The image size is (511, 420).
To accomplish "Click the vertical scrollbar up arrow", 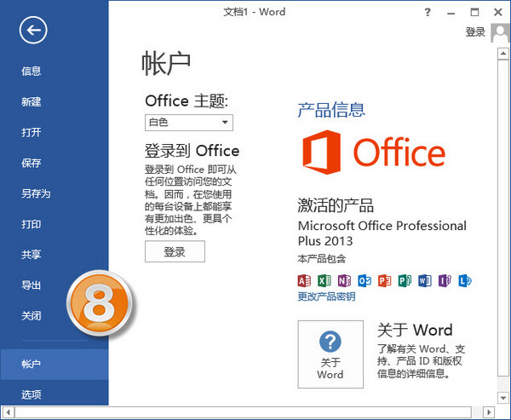I will [503, 54].
